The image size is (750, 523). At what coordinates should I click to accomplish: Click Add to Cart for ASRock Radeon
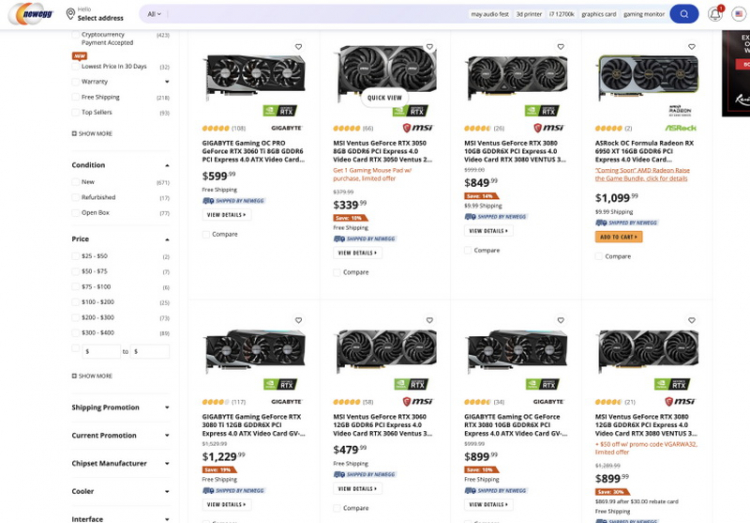(619, 237)
